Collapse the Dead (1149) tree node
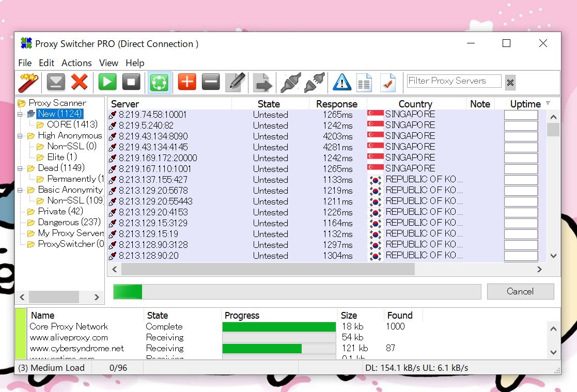Viewport: 577px width, 392px height. (x=20, y=168)
